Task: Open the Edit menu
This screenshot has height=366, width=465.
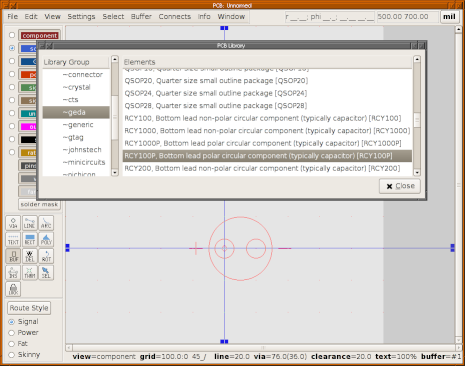Action: tap(31, 16)
